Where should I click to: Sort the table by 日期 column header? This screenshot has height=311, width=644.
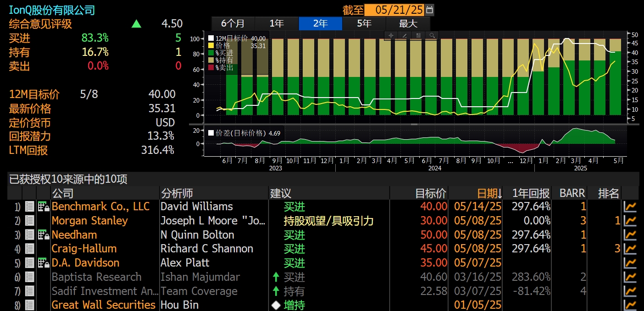[x=489, y=193]
